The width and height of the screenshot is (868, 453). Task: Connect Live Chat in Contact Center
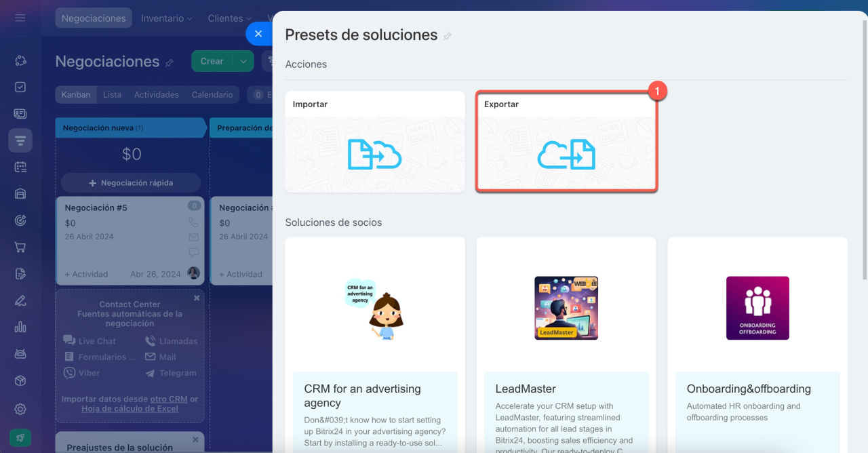point(90,341)
